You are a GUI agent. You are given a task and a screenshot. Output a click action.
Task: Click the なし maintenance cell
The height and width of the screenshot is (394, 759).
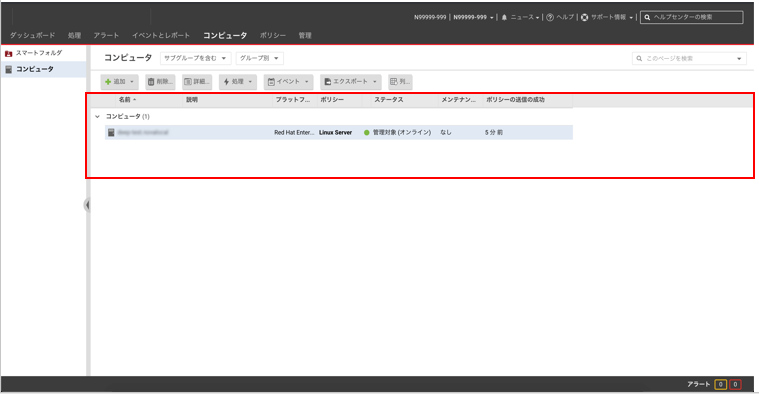(x=446, y=133)
